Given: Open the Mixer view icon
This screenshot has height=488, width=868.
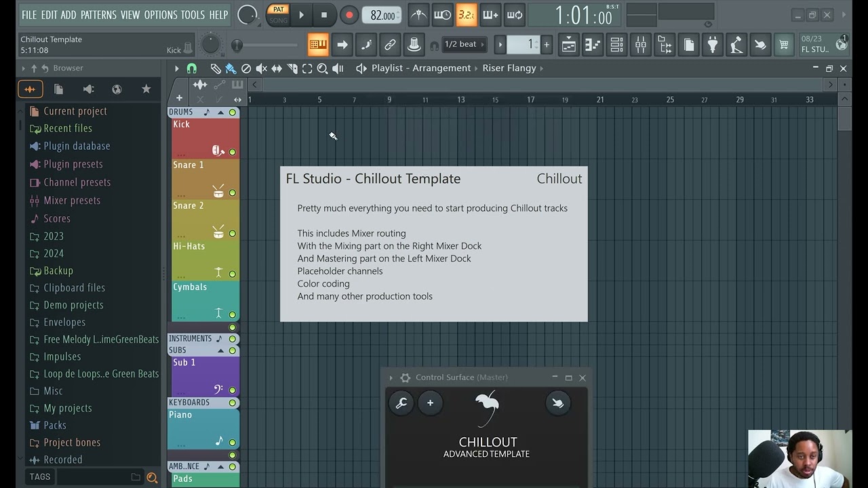Looking at the screenshot, I should (640, 45).
